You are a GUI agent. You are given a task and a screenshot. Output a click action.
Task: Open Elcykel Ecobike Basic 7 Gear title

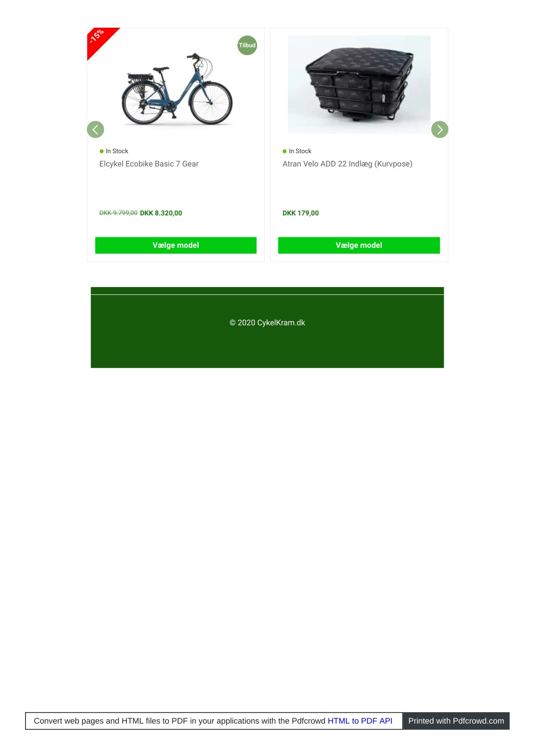coord(149,164)
